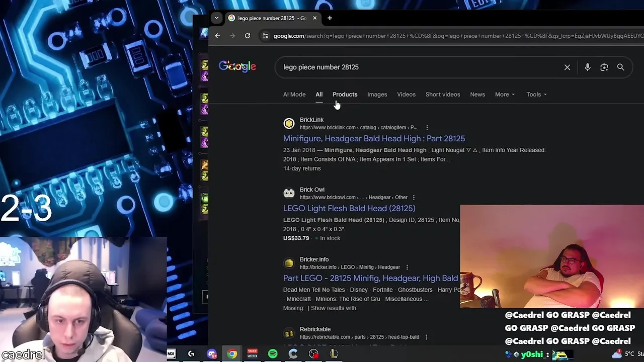Viewport: 644px width, 362px height.
Task: Click the '14-day returns' text
Action: click(302, 168)
